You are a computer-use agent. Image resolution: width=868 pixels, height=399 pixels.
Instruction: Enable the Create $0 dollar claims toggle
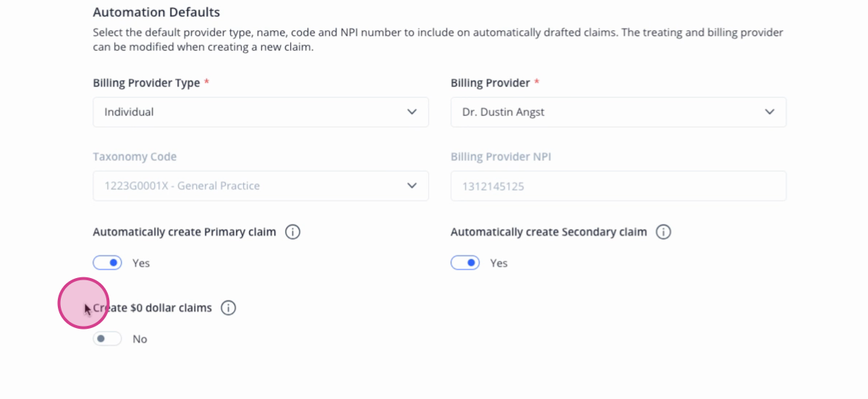107,338
